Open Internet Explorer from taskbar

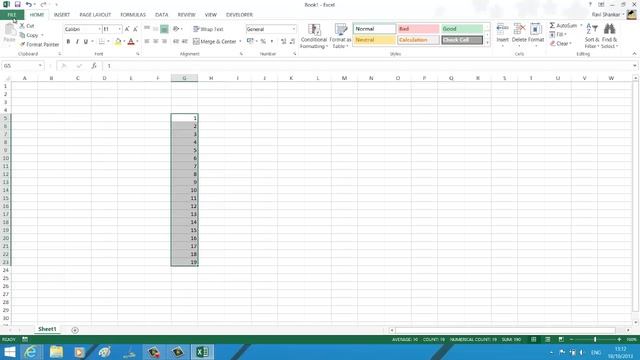(x=31, y=352)
